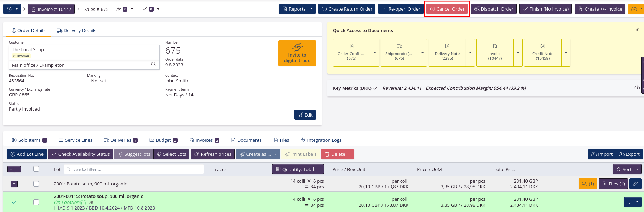This screenshot has width=644, height=212.
Task: Open the Shipmondo (675) document
Action: click(x=399, y=53)
